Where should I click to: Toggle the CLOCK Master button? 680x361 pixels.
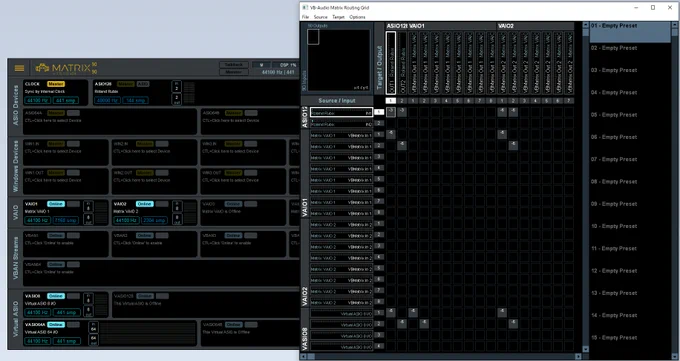pos(56,84)
